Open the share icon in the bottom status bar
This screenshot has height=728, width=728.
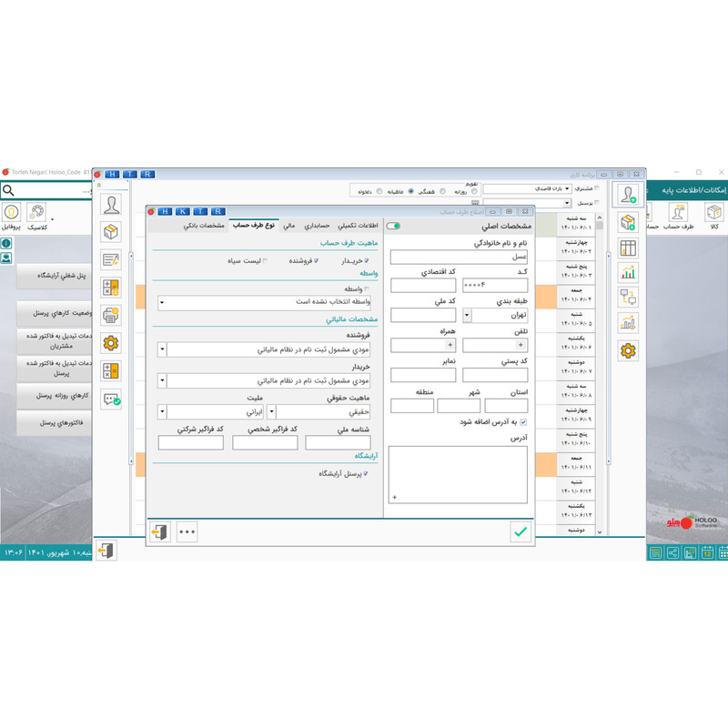(x=672, y=553)
